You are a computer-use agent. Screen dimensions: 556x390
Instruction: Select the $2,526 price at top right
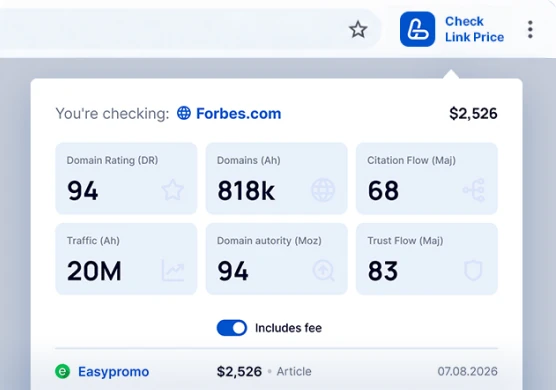pyautogui.click(x=473, y=113)
